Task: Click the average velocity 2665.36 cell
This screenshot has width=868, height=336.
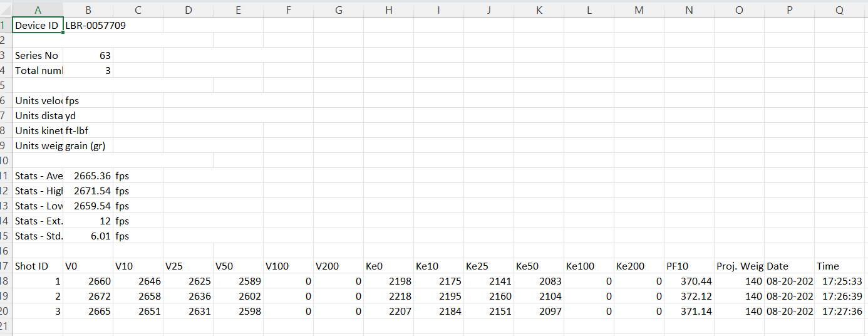Action: point(88,176)
